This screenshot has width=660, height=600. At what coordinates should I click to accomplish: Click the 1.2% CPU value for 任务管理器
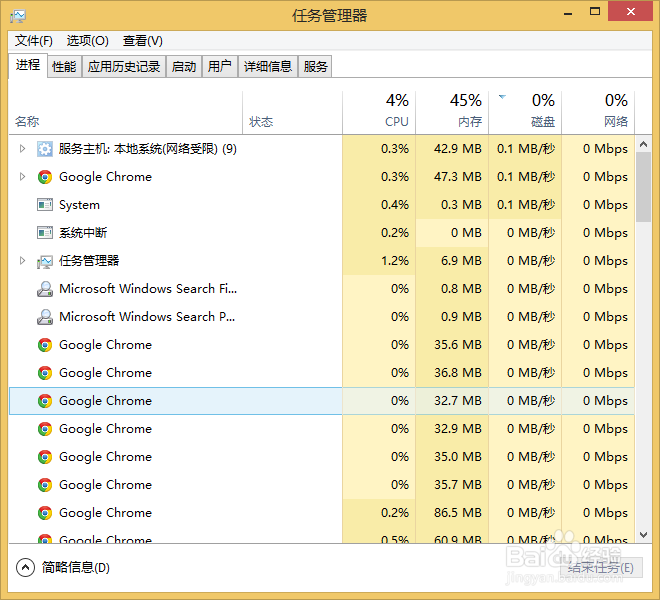[x=395, y=261]
